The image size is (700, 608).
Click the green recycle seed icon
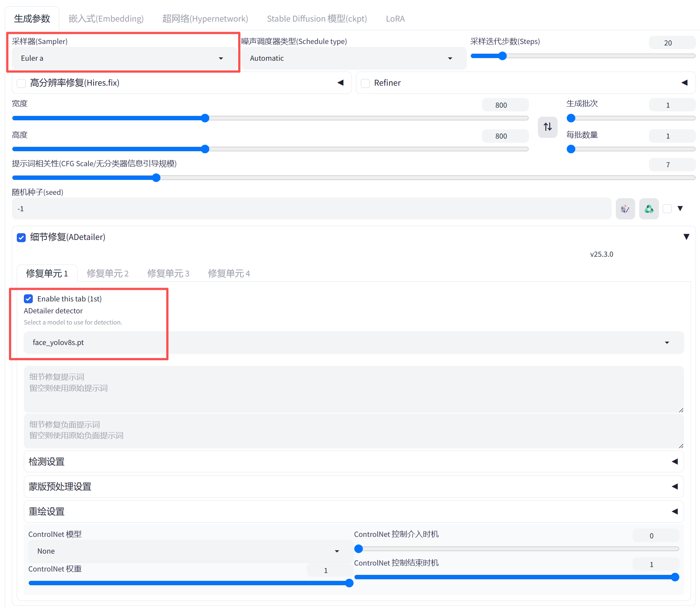(649, 209)
